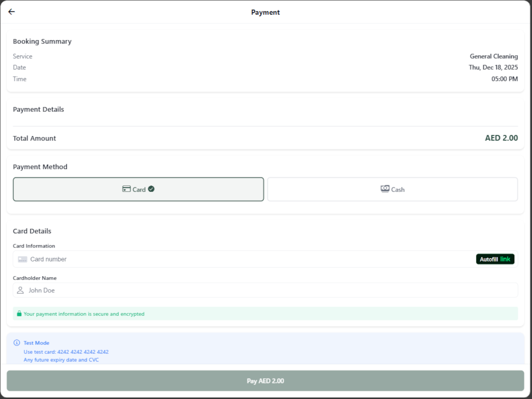Click the green lock security icon
Screen dimensions: 532x399
tap(19, 313)
